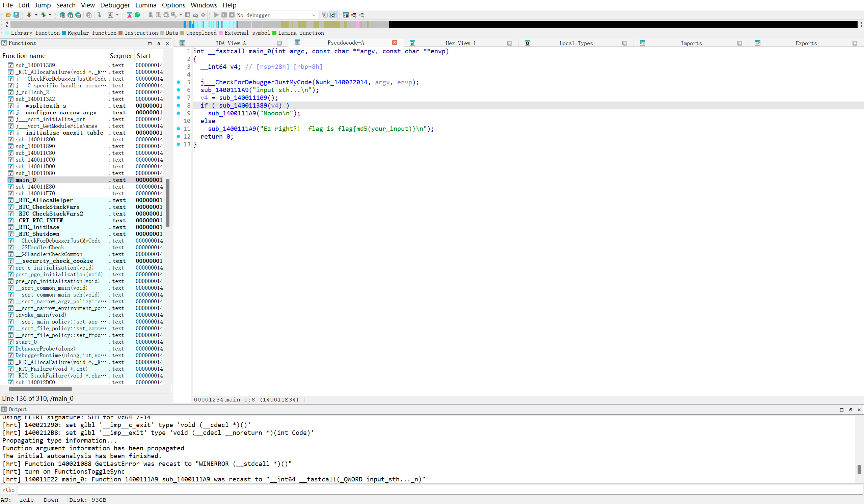Click the navigation band color overview bar
This screenshot has height=504, width=864.
(x=274, y=24)
